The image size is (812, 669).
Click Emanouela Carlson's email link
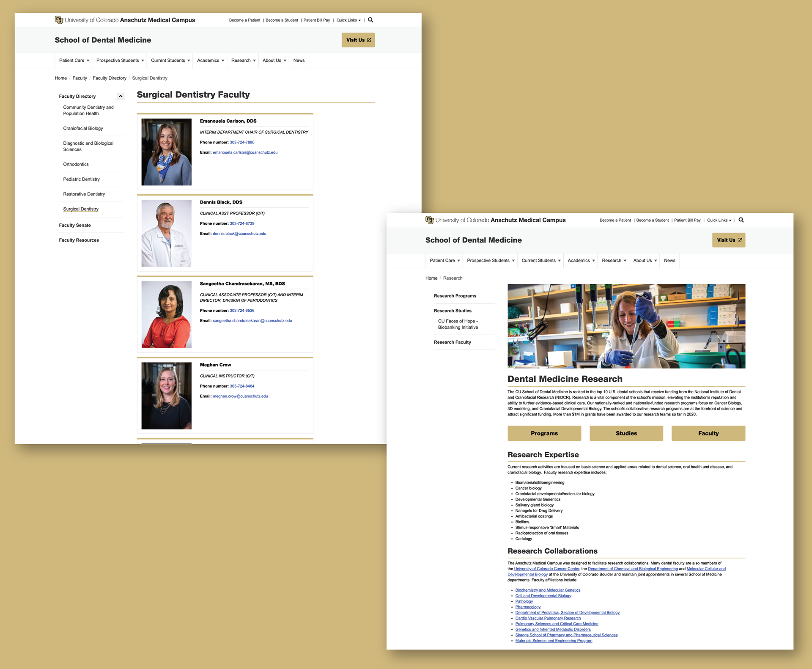pos(245,152)
